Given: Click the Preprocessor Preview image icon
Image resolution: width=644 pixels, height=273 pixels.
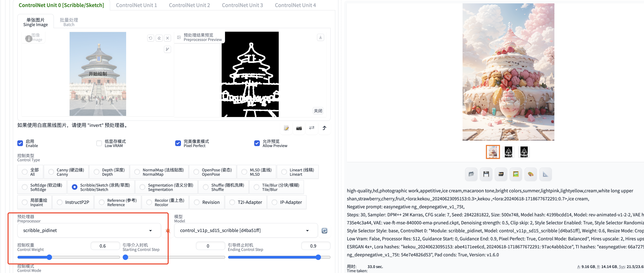Looking at the screenshot, I should click(179, 37).
